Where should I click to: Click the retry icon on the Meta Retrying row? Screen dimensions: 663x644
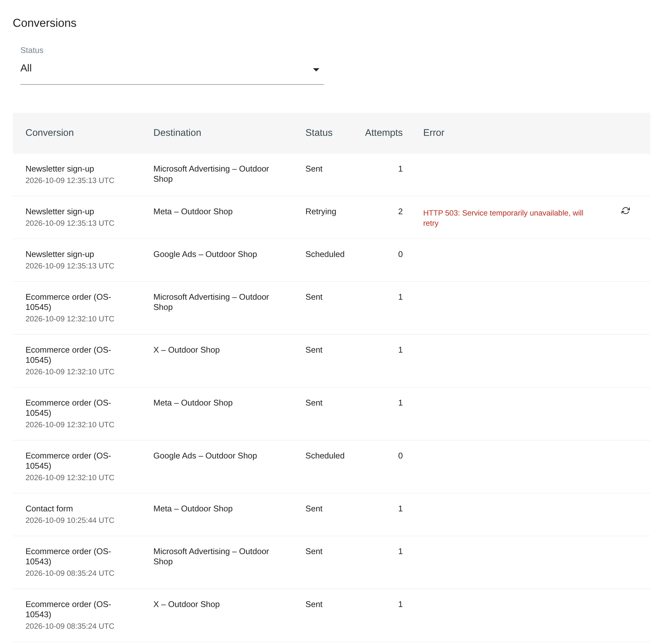tap(625, 211)
